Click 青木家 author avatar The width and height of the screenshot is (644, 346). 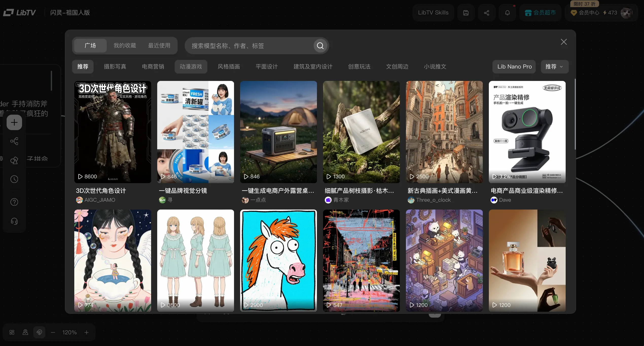coord(328,200)
